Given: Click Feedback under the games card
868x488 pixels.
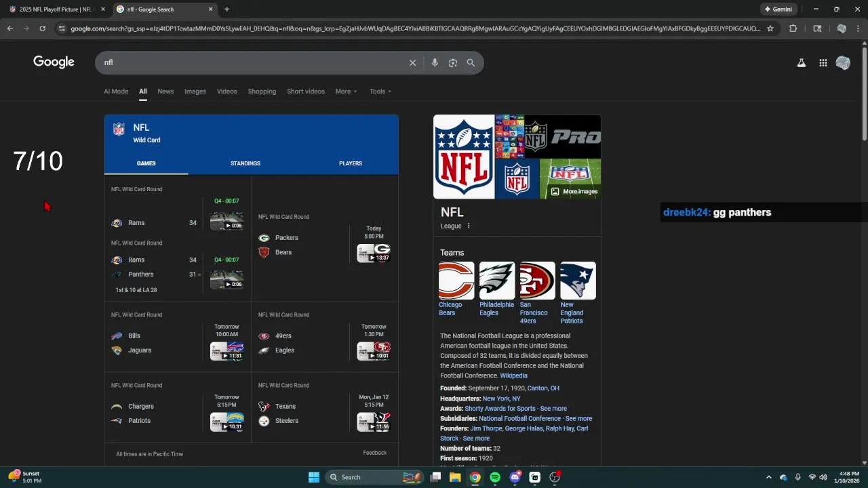Looking at the screenshot, I should click(374, 453).
